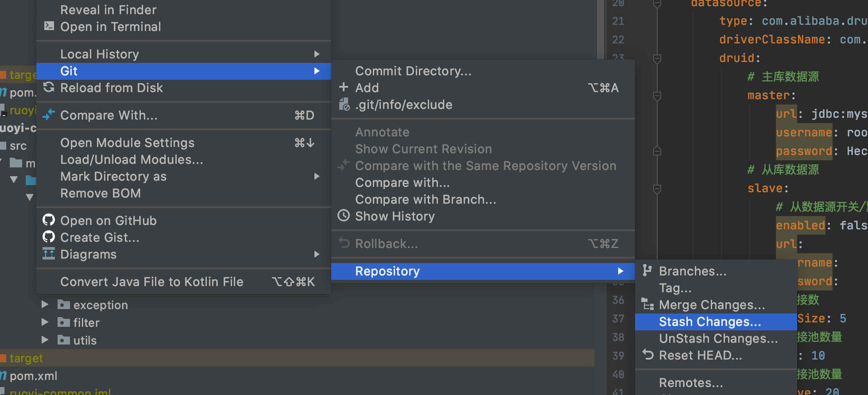Choose Commit Directory in Git submenu
This screenshot has height=395, width=868.
point(413,71)
